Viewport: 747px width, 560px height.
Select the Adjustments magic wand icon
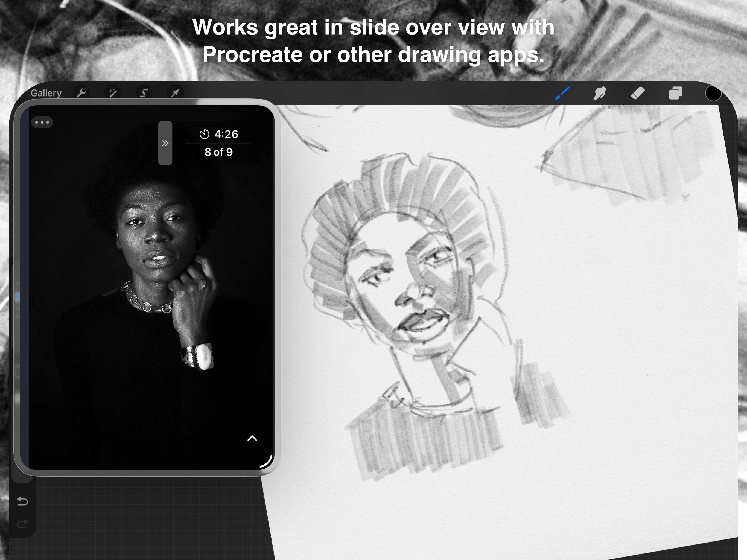[x=113, y=92]
